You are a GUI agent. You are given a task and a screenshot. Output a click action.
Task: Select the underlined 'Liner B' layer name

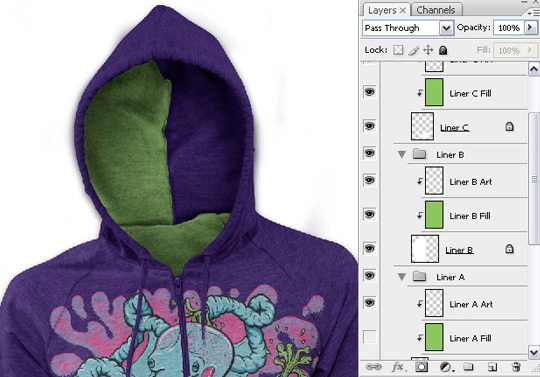[x=459, y=250]
